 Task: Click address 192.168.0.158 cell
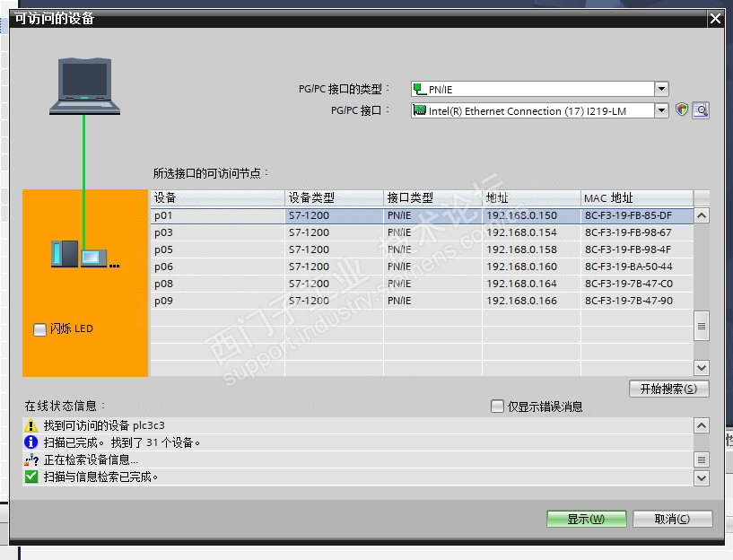(531, 249)
